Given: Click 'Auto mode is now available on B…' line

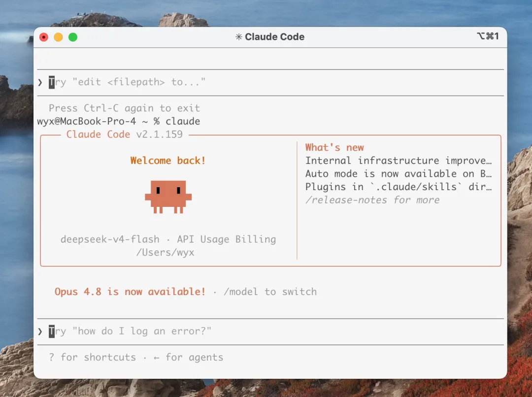Looking at the screenshot, I should (399, 174).
